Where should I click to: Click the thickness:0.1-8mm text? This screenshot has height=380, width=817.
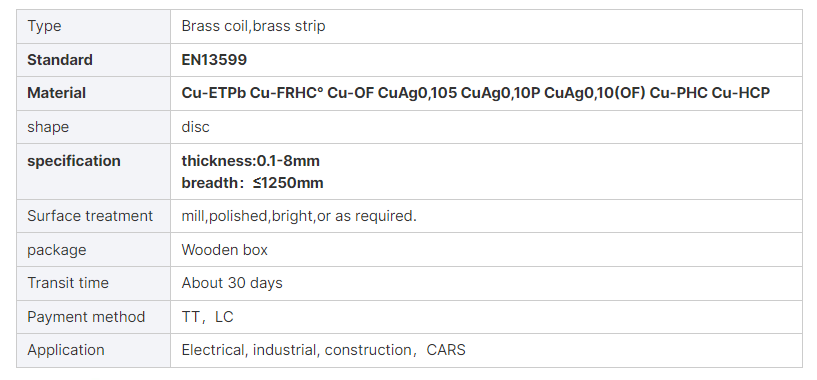click(251, 161)
